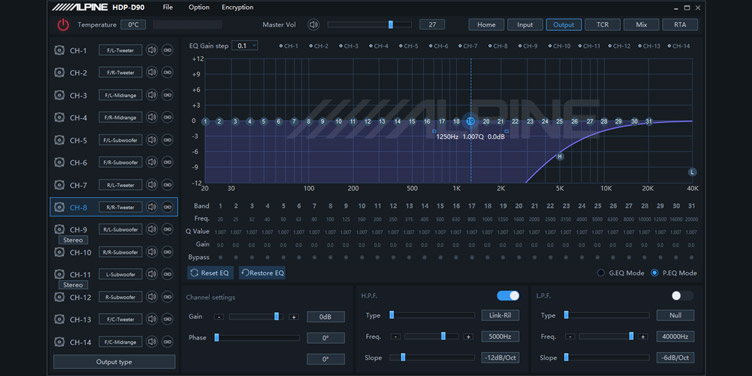The height and width of the screenshot is (376, 752).
Task: Mute CH-7 speaker icon
Action: click(152, 185)
